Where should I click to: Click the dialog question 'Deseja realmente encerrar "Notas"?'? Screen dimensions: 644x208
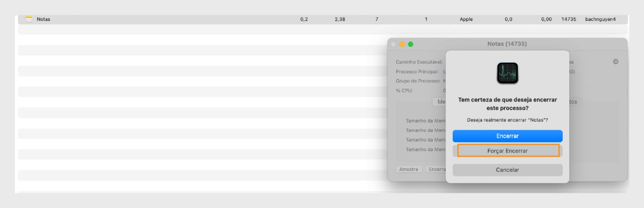[507, 120]
